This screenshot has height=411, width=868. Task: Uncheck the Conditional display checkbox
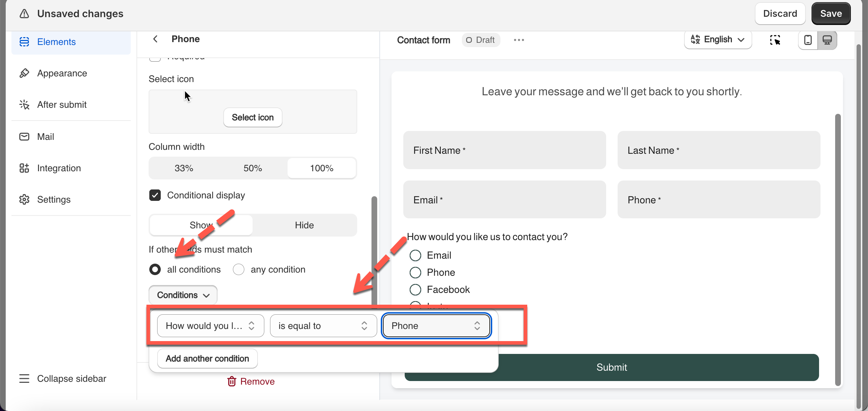tap(155, 195)
